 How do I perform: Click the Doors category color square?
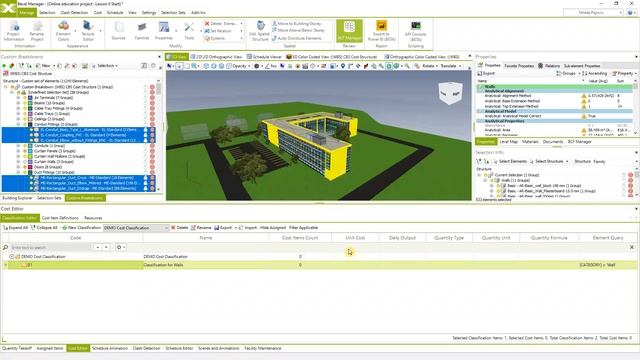(x=30, y=167)
